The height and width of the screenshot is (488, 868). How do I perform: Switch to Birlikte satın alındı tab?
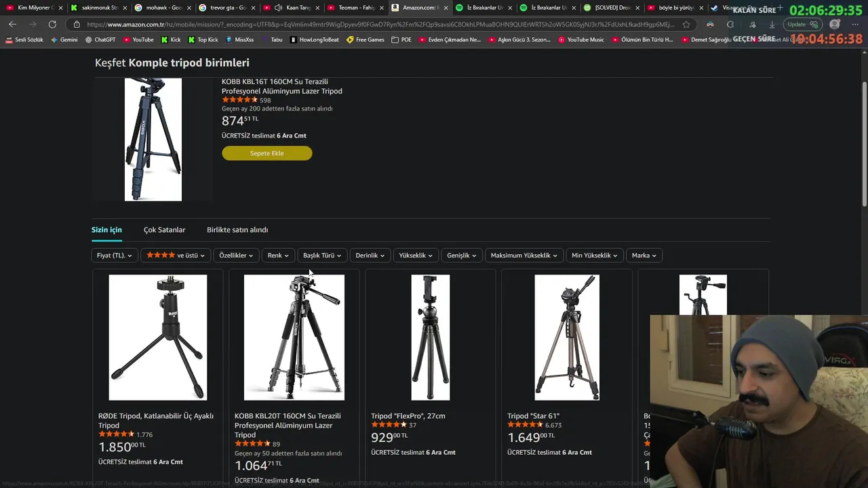(237, 230)
